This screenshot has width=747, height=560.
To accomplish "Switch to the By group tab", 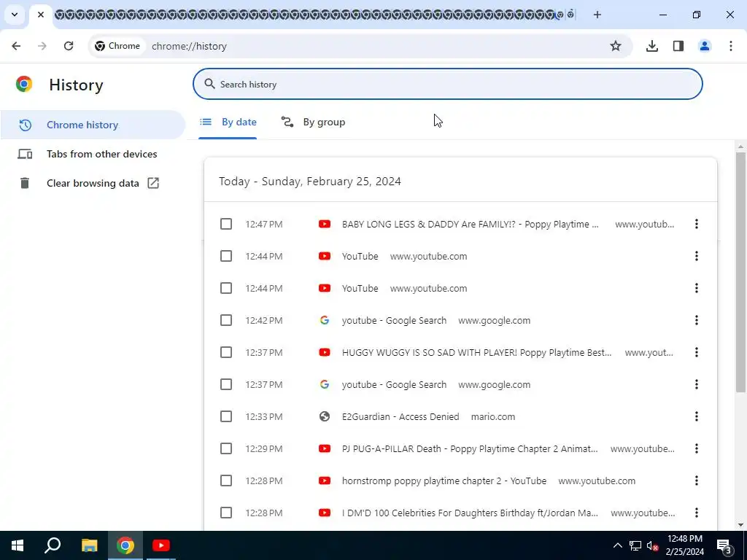I will pos(313,122).
